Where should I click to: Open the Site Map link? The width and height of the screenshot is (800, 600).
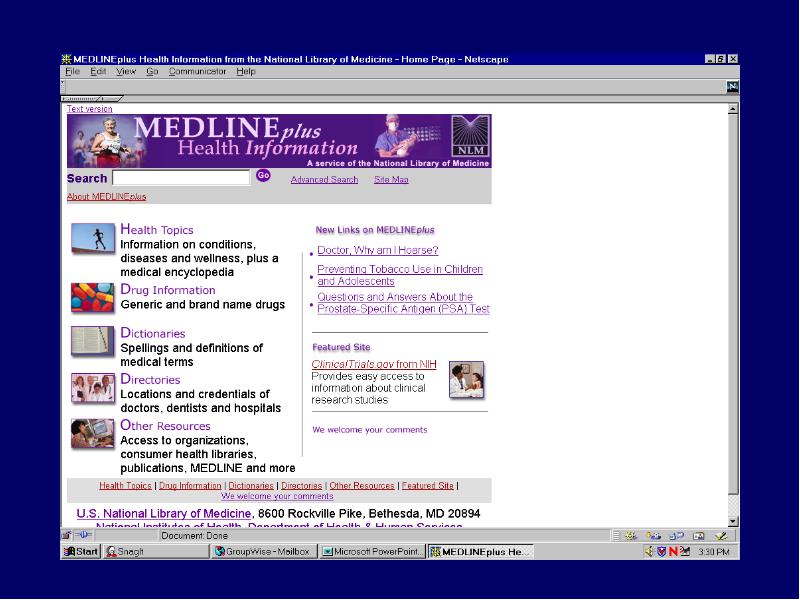click(391, 180)
